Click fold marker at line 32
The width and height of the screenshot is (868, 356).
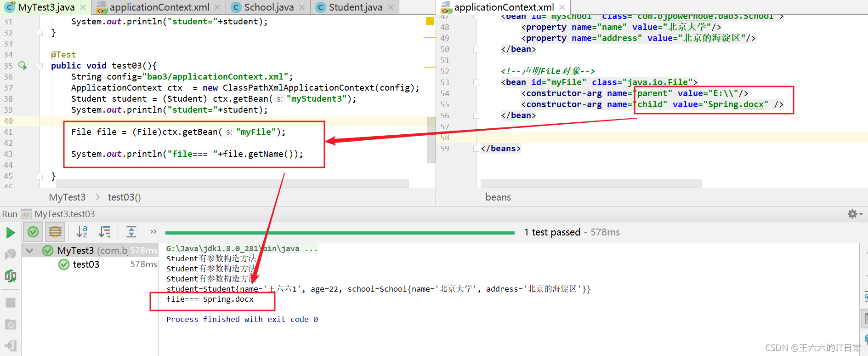click(x=40, y=33)
